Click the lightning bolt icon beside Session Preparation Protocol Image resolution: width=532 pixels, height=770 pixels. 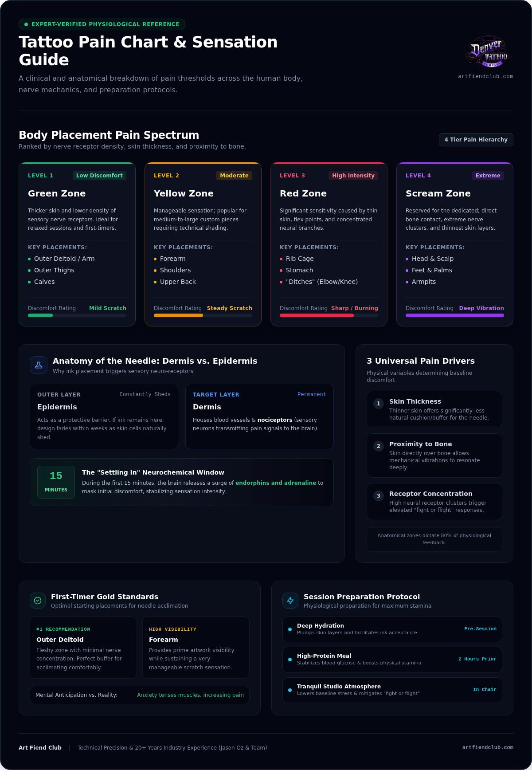290,601
